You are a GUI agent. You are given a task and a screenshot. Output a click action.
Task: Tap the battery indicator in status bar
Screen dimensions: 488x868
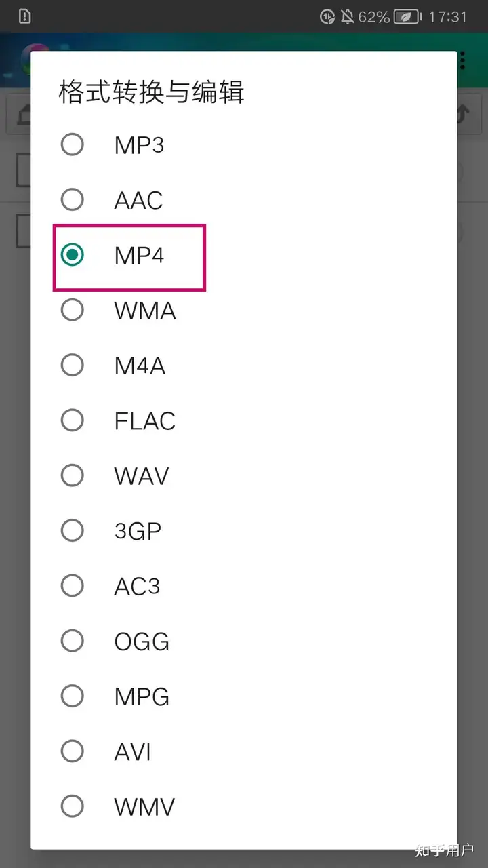click(373, 16)
